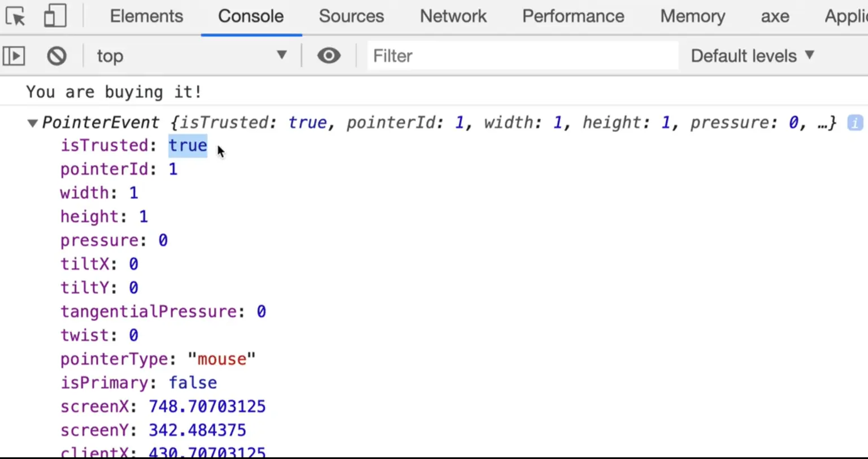The image size is (868, 459).
Task: Click the blue info icon beside PointerEvent
Action: pyautogui.click(x=854, y=123)
